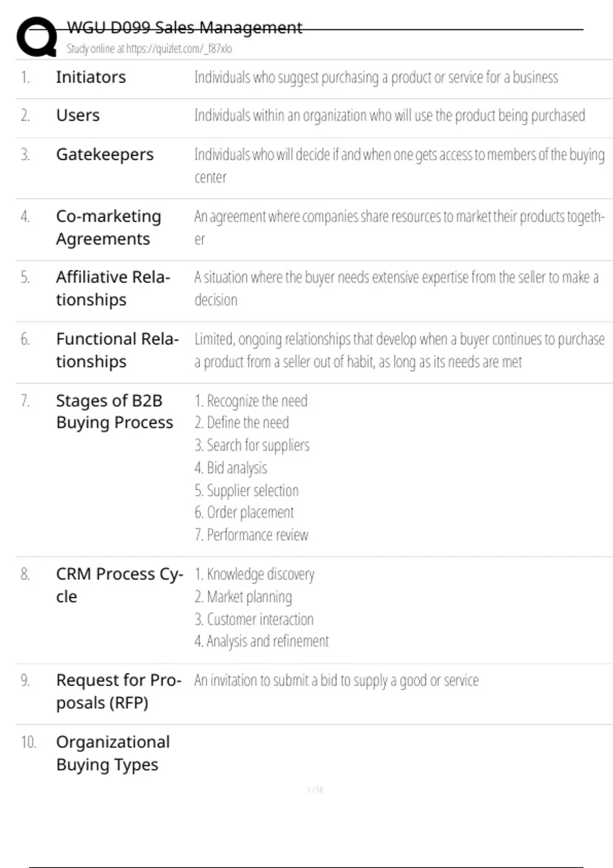Click Request for Proposals (RFP) term
Viewport: 613px width, 868px height.
[x=119, y=691]
